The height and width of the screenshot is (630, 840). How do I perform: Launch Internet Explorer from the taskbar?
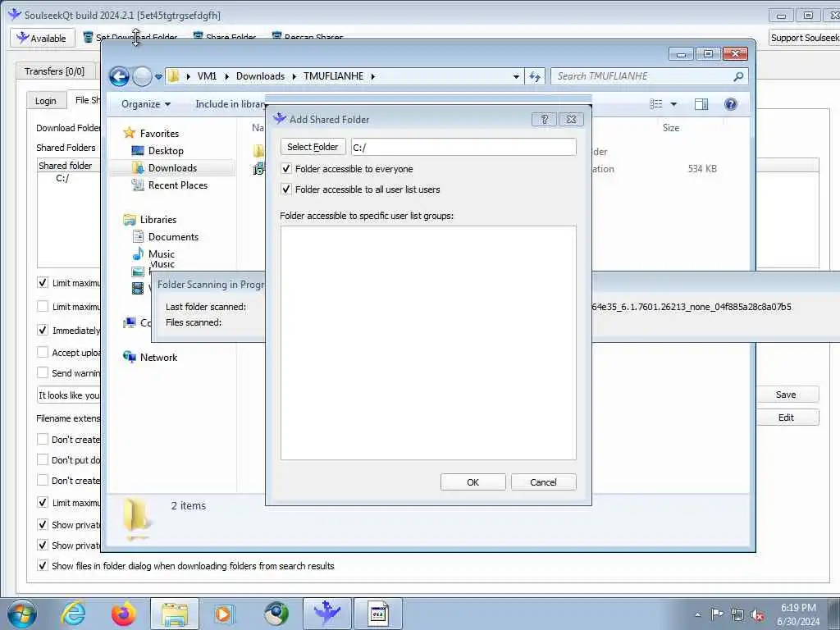tap(73, 614)
